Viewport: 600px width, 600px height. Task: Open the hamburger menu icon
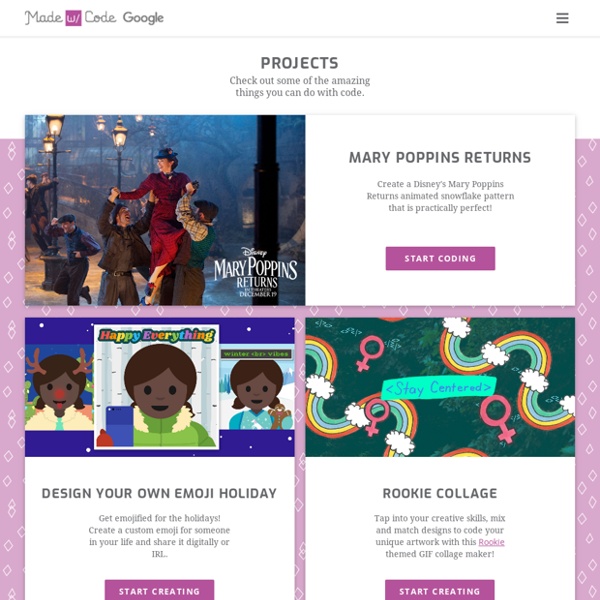(562, 18)
